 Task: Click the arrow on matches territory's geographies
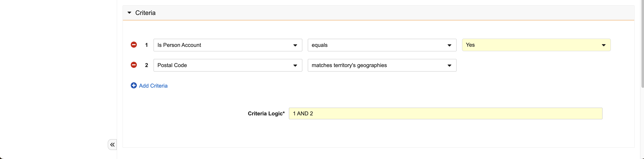(449, 65)
